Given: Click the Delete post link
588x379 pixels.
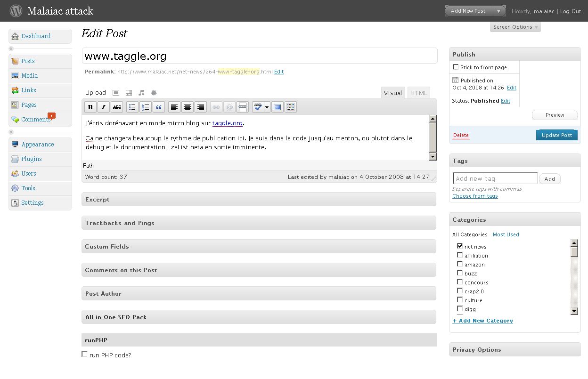Looking at the screenshot, I should point(461,135).
